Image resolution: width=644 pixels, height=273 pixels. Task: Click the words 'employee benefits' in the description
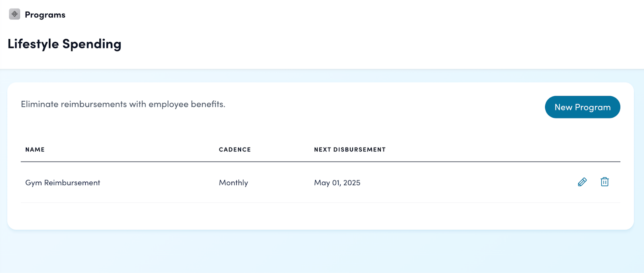click(186, 104)
